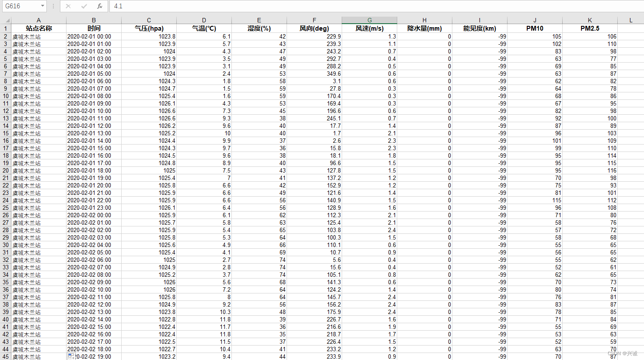644x360 pixels.
Task: Select column F header
Action: (x=314, y=20)
